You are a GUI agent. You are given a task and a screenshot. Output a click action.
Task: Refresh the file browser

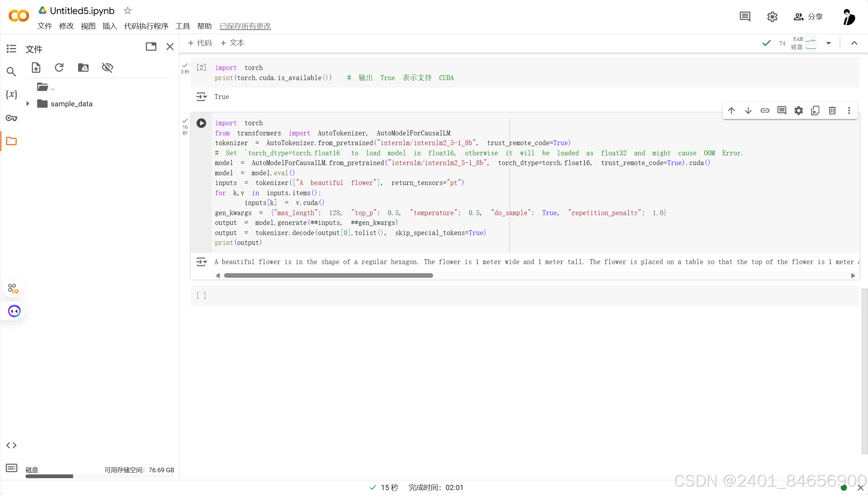coord(59,68)
